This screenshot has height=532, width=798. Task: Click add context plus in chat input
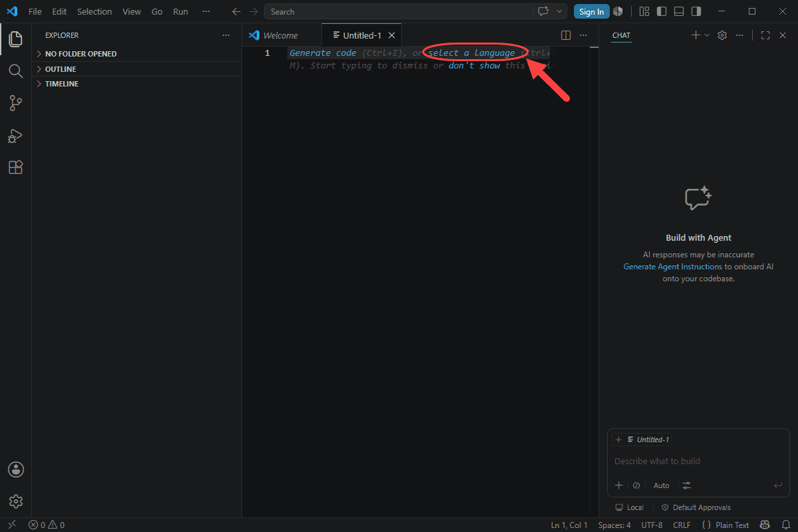coord(618,485)
